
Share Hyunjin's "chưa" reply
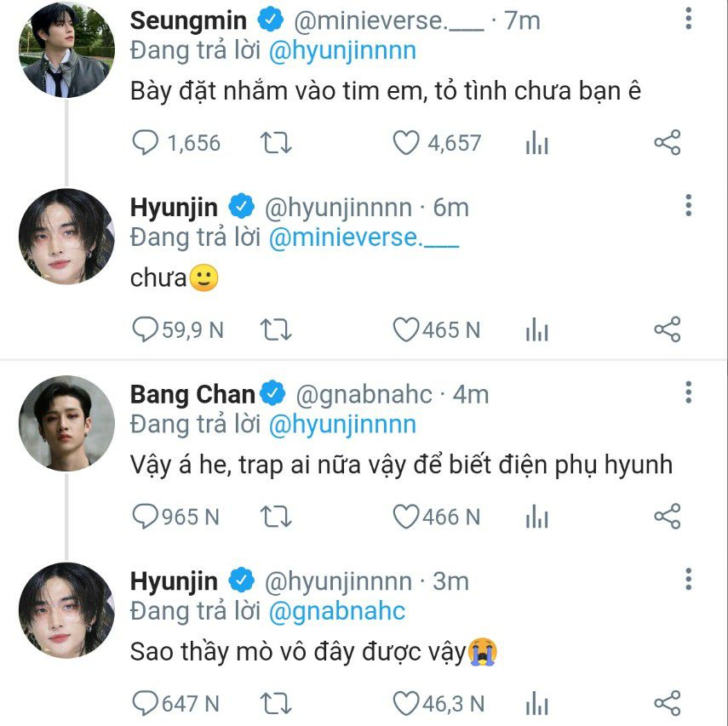click(x=667, y=329)
